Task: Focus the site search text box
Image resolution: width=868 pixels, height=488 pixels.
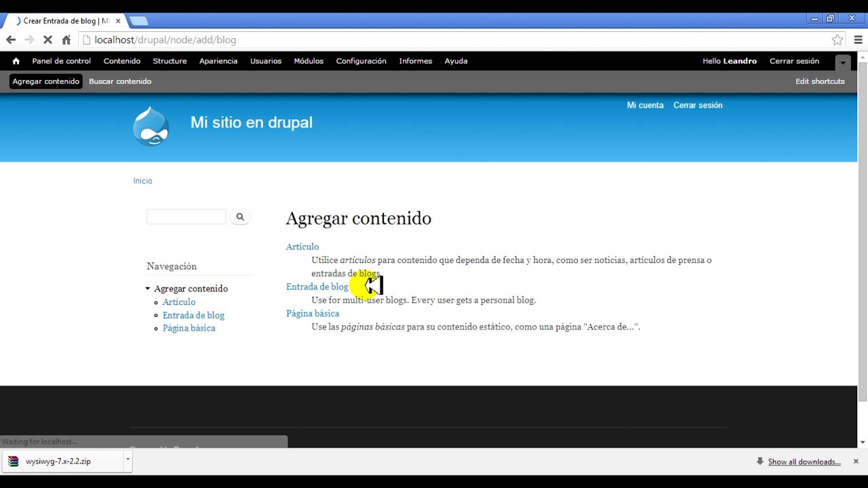Action: (186, 217)
